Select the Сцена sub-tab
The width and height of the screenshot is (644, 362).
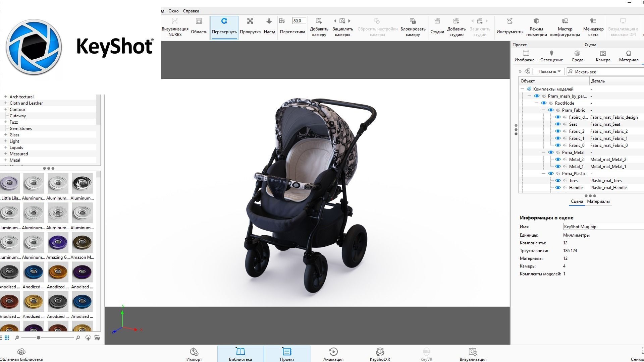point(577,201)
